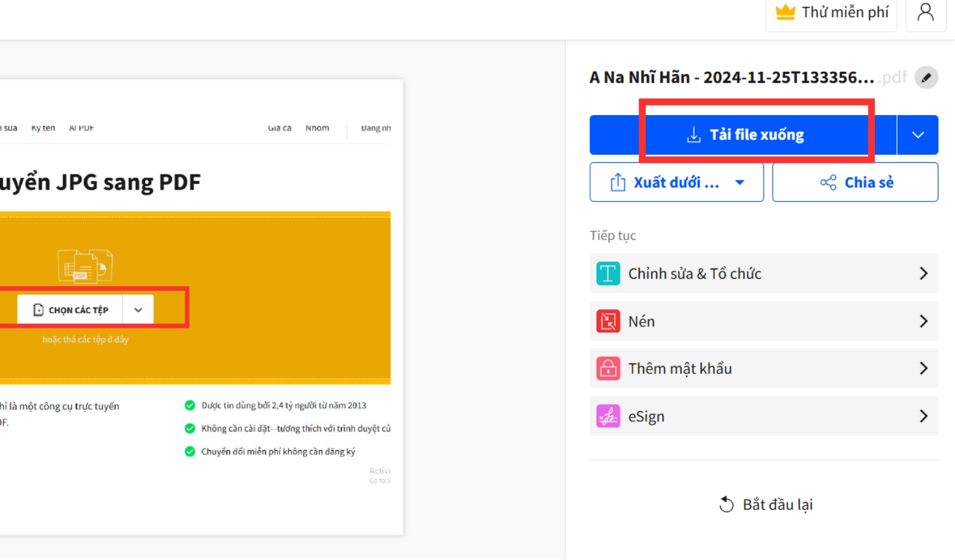Open the user account icon
The height and width of the screenshot is (560, 955).
(x=926, y=12)
